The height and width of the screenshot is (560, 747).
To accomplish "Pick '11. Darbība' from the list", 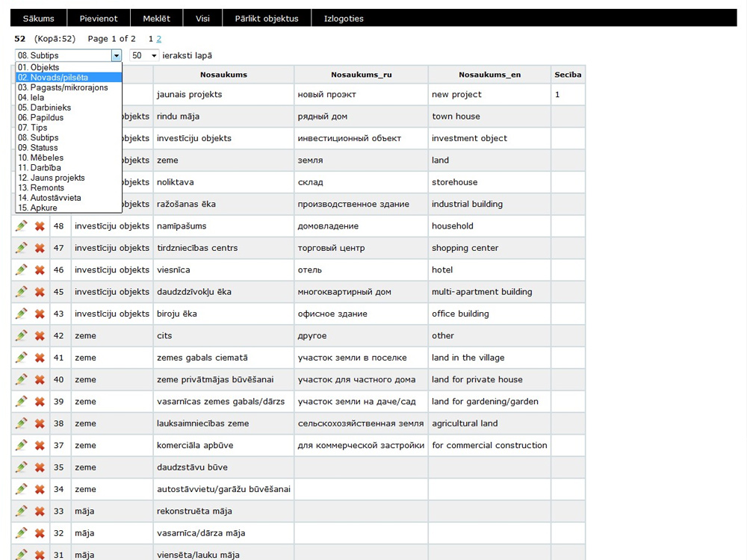I will 69,167.
